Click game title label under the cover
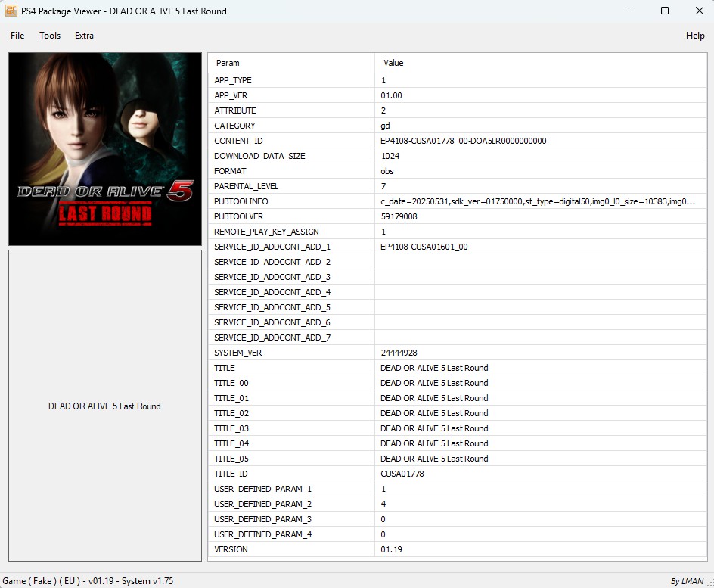The image size is (714, 588). [104, 406]
